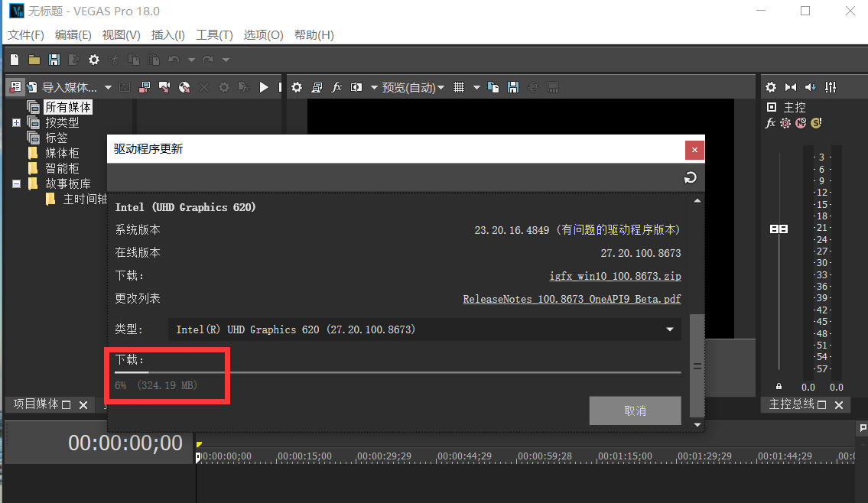Refresh driver update dialog
Screen dimensions: 868x503
click(691, 177)
